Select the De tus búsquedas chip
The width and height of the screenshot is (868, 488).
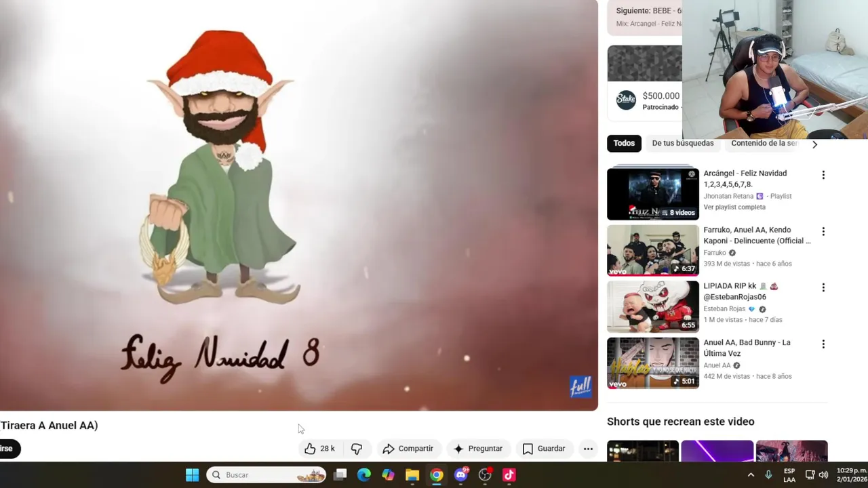point(683,143)
